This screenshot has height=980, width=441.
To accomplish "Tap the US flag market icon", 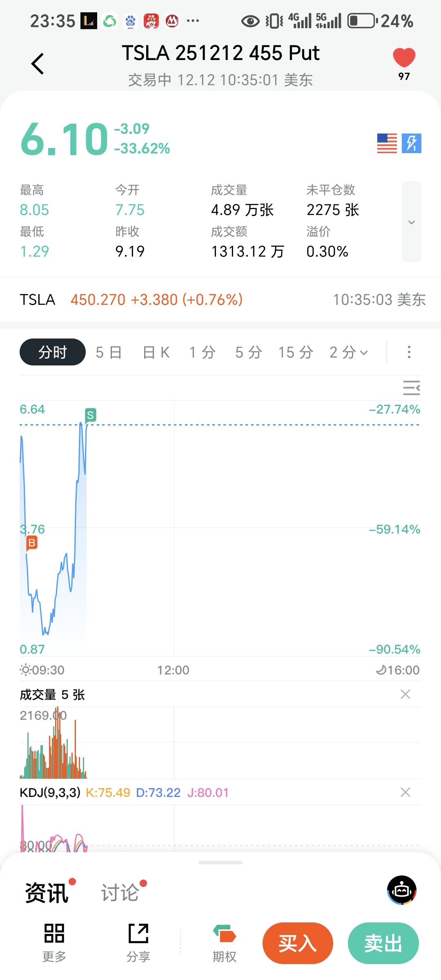I will (387, 143).
